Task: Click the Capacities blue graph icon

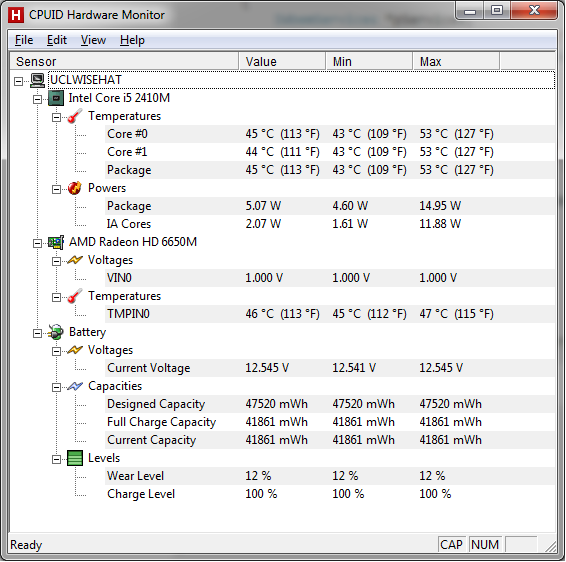Action: point(75,386)
